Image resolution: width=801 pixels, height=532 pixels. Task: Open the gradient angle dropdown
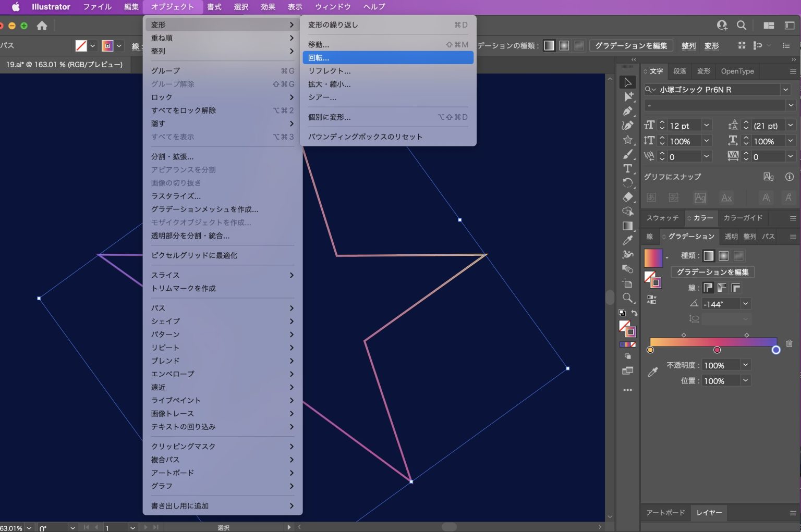pos(746,304)
